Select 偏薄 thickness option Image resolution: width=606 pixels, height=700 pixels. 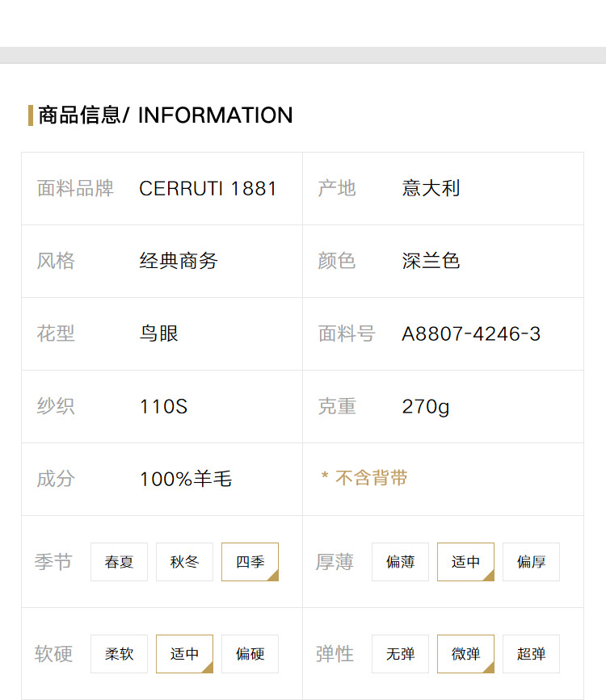coord(400,562)
